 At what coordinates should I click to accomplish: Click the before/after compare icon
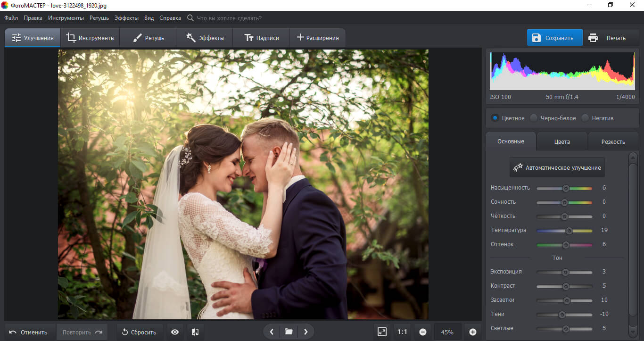195,332
